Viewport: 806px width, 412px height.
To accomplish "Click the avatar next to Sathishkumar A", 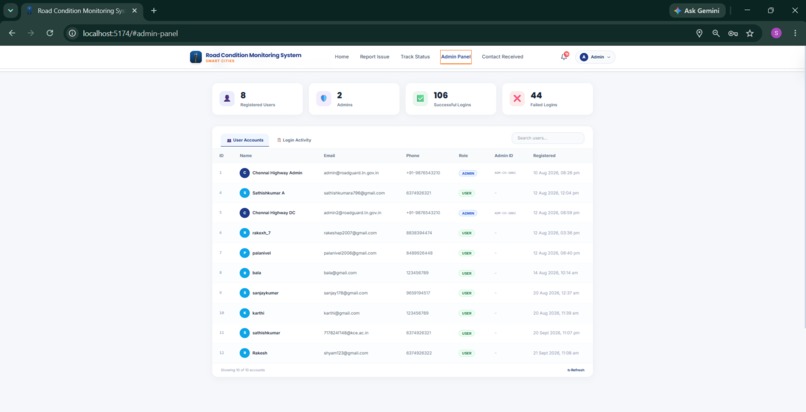I will pos(245,193).
